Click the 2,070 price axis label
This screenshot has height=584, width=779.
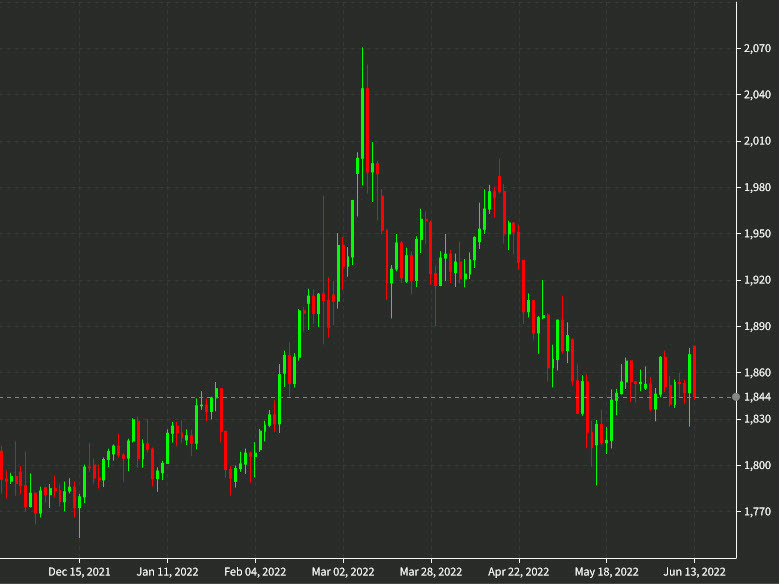[x=757, y=48]
